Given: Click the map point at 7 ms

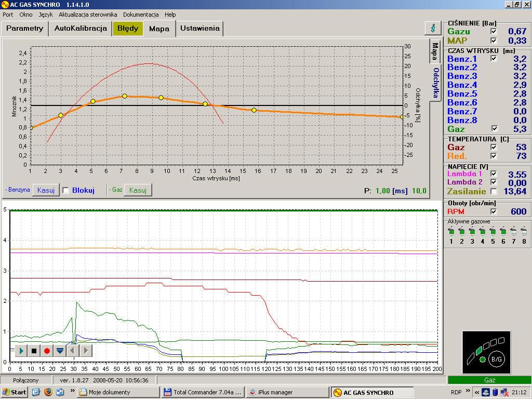Looking at the screenshot, I should pos(125,96).
